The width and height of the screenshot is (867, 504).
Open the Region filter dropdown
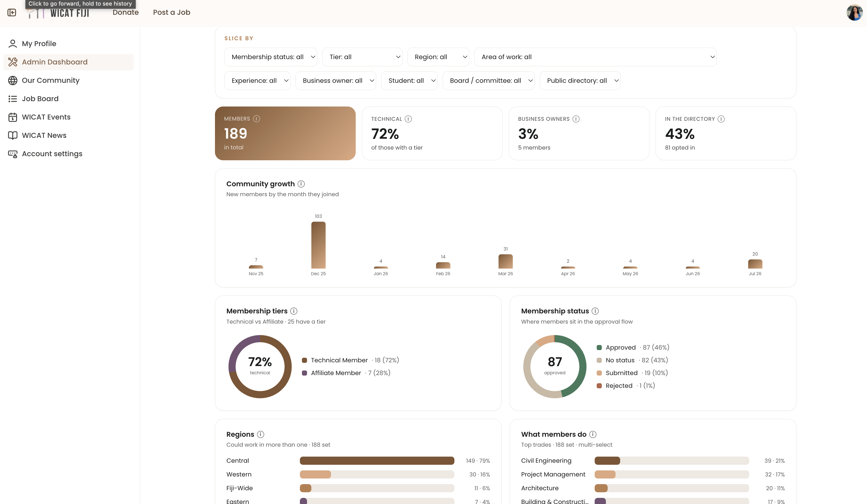point(438,57)
